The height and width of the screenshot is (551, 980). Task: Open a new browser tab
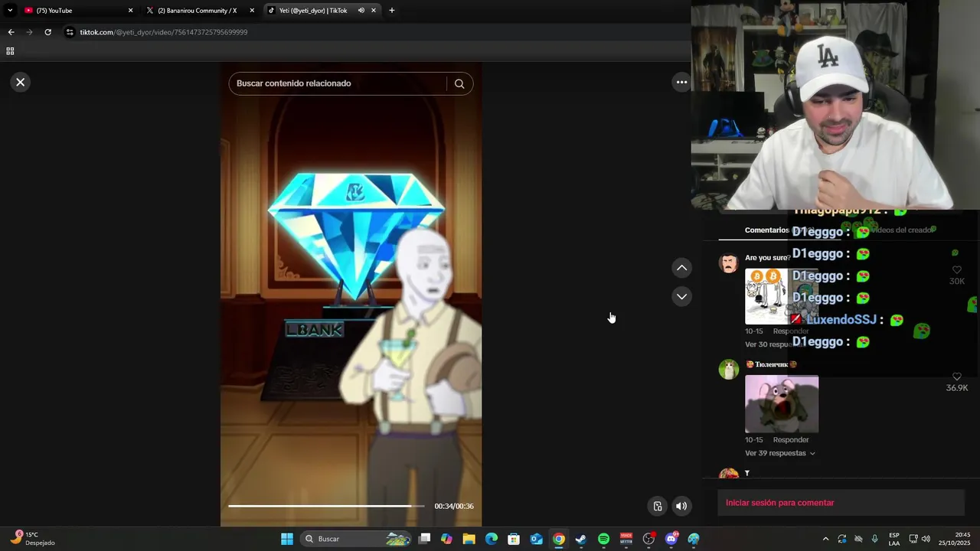[x=392, y=11]
